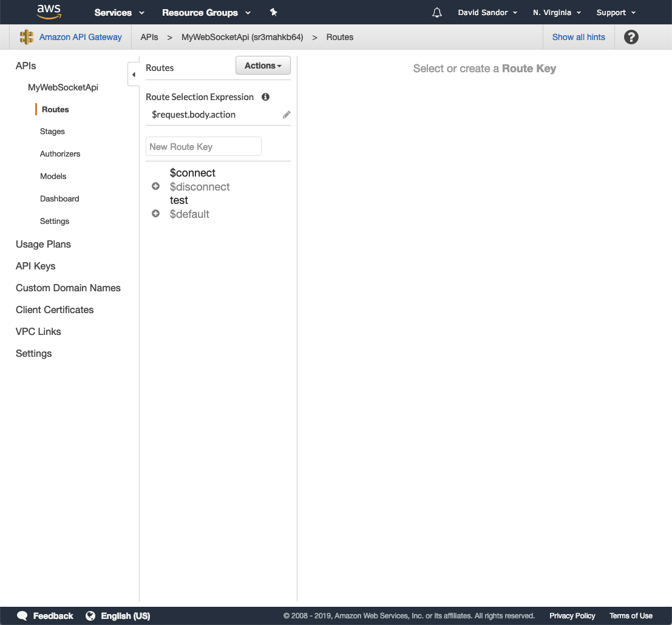Open API Keys

(36, 266)
